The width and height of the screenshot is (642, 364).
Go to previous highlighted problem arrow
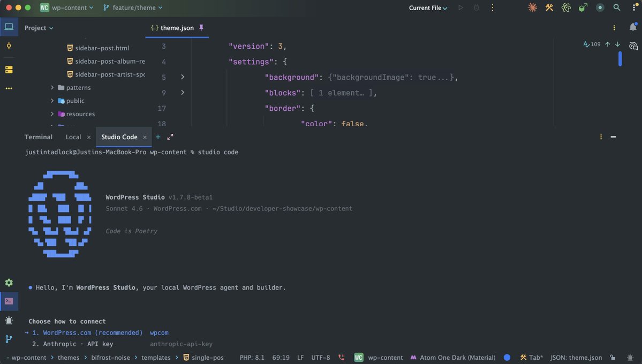pyautogui.click(x=608, y=44)
